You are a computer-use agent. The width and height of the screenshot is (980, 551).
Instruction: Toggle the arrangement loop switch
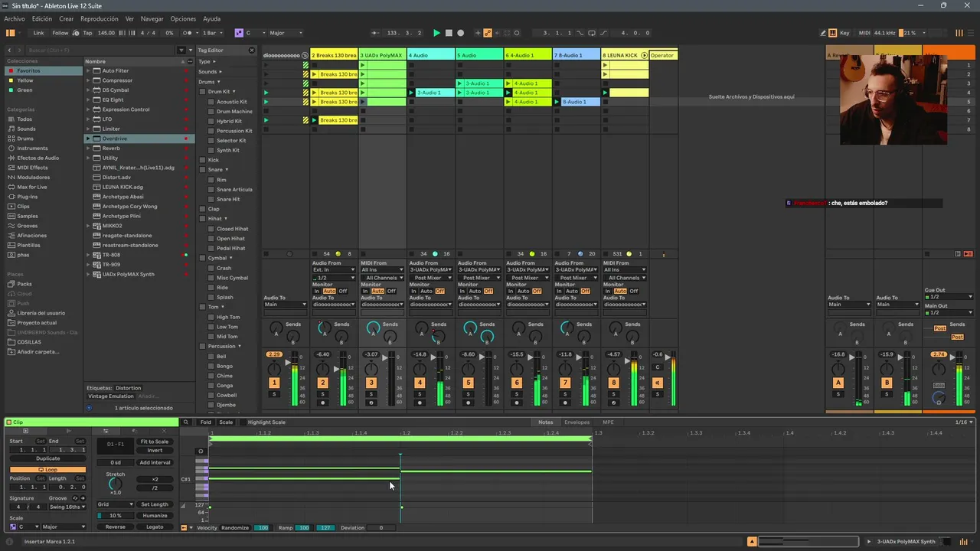coord(591,33)
